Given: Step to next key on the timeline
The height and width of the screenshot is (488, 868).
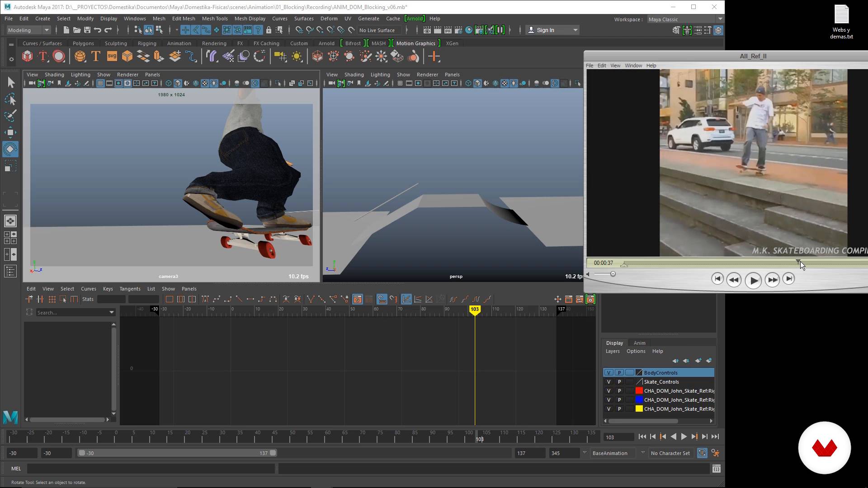Looking at the screenshot, I should point(694,437).
